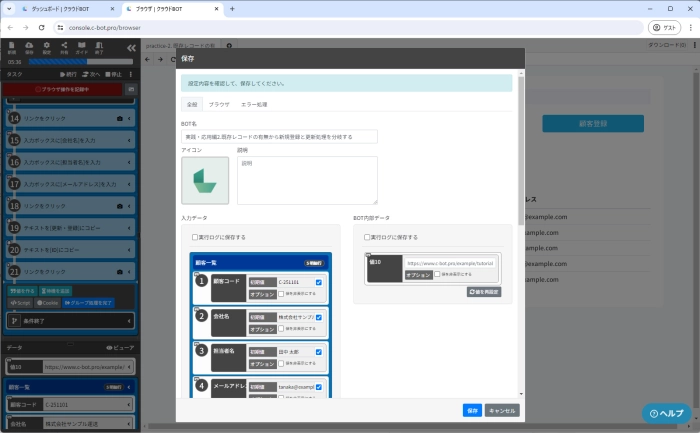This screenshot has width=700, height=433.
Task: Open the ガイド book icon
Action: 79,48
